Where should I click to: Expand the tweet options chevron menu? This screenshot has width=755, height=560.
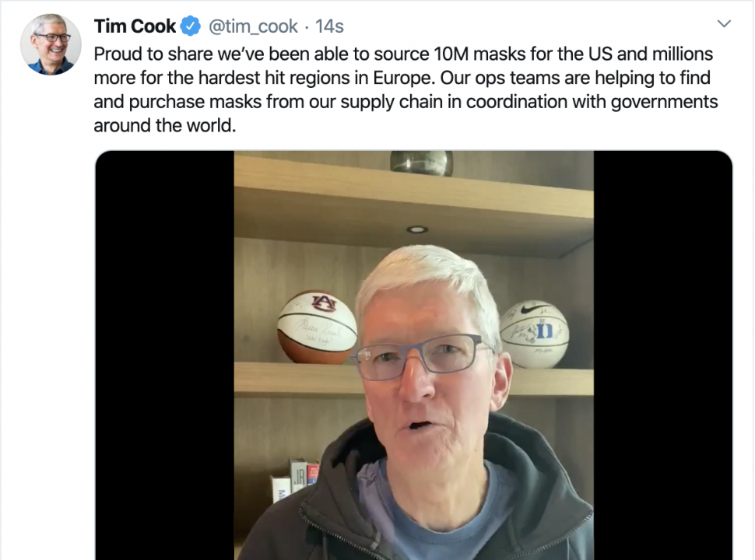[x=724, y=23]
